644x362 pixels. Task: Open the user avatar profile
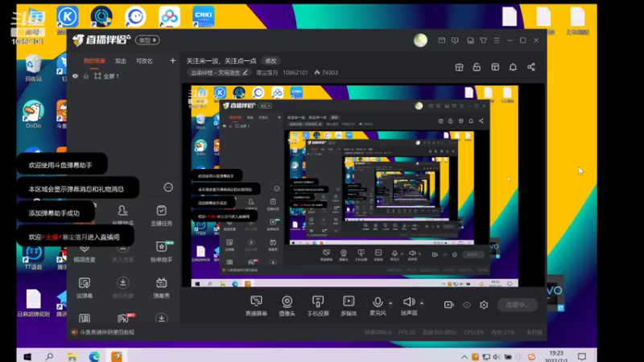coord(420,40)
